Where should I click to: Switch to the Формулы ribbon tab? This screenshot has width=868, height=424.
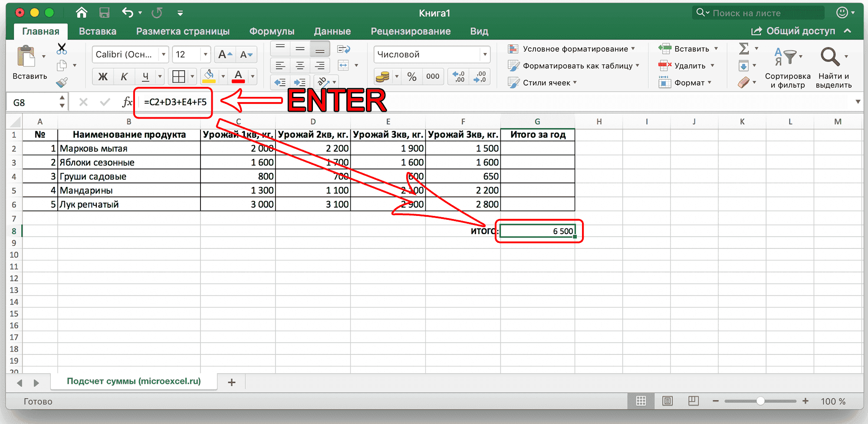coord(272,31)
